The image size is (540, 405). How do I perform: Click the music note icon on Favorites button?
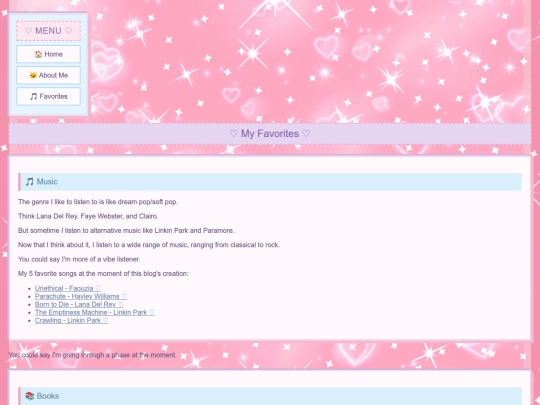[33, 96]
